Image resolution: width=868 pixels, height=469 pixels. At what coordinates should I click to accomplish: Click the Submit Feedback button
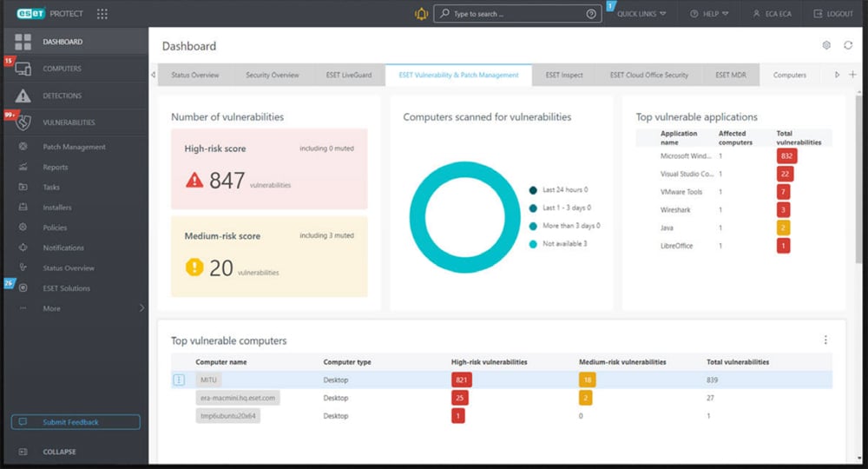tap(76, 422)
